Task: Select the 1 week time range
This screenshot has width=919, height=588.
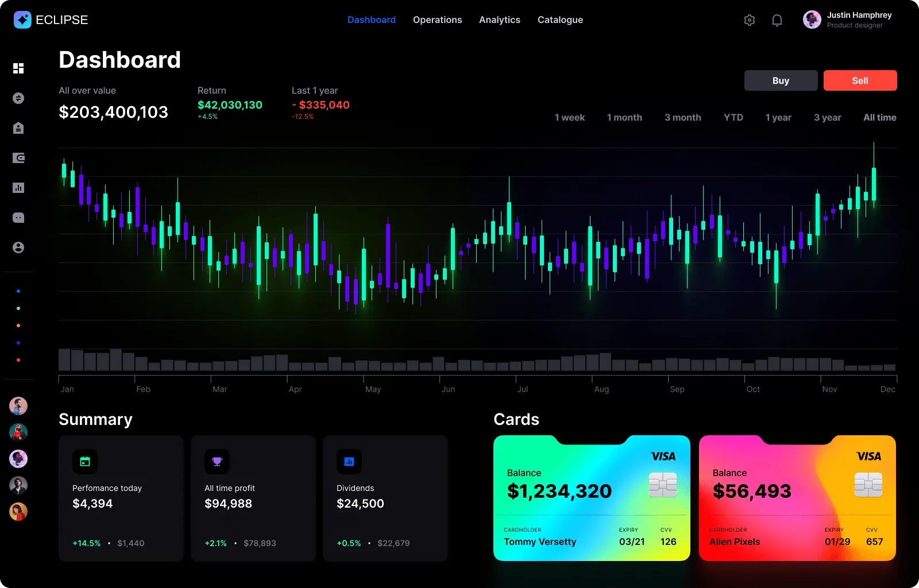Action: coord(569,117)
